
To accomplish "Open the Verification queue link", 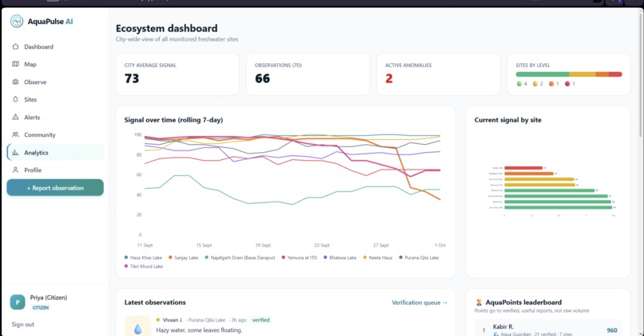I will (x=419, y=302).
